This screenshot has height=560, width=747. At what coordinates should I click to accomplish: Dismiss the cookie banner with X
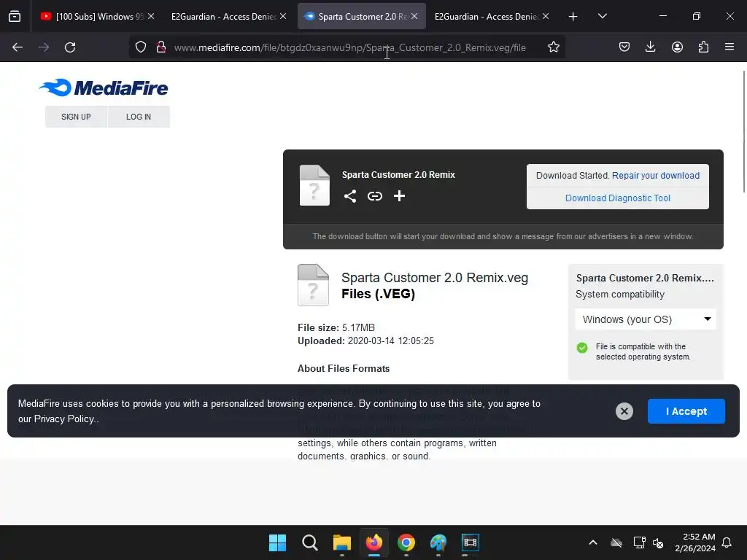click(x=624, y=411)
